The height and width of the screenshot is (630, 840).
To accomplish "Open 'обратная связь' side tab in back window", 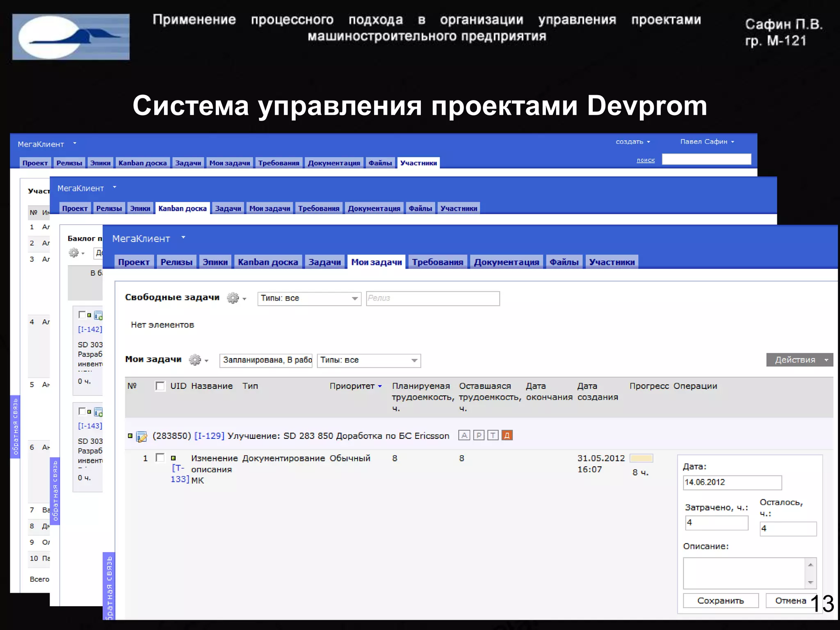I will 15,427.
